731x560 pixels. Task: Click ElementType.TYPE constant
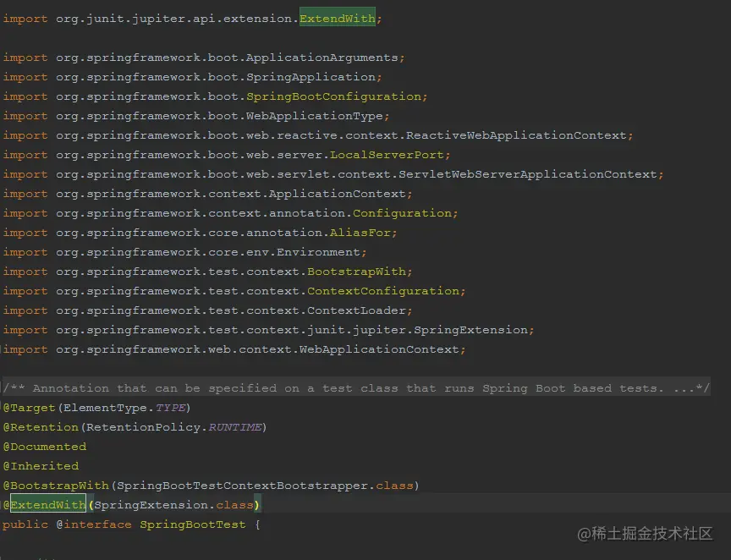click(x=125, y=408)
